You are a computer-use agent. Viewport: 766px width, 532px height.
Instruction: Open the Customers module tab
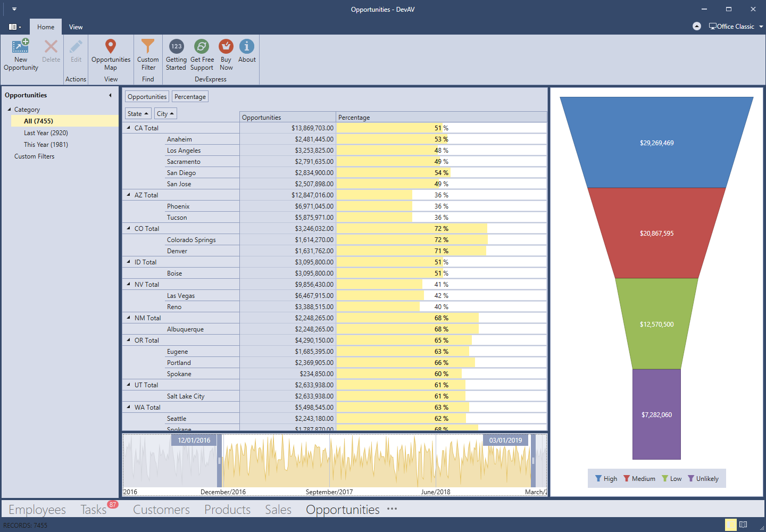click(161, 510)
